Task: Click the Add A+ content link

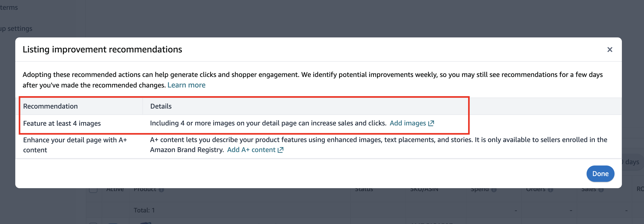Action: tap(251, 150)
